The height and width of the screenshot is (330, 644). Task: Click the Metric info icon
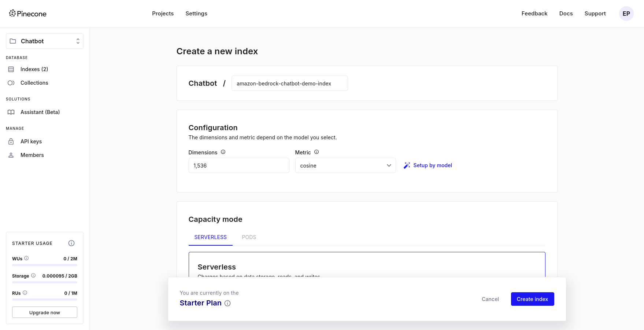tap(317, 152)
